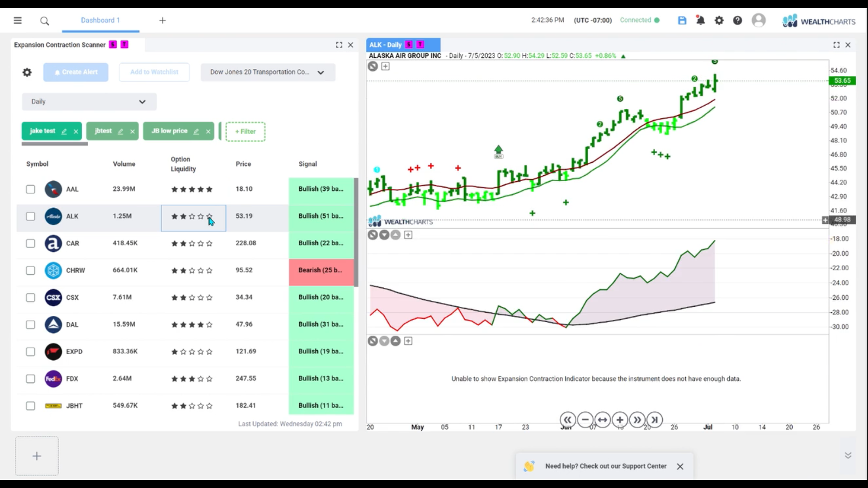Switch to Dashboard 1 tab
The image size is (868, 488).
coord(100,20)
